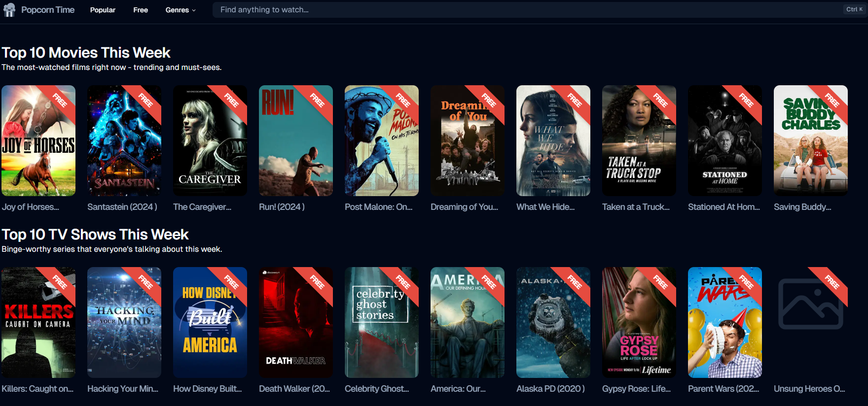The image size is (868, 406).
Task: Open Killers: Caught on Camera poster
Action: (38, 322)
